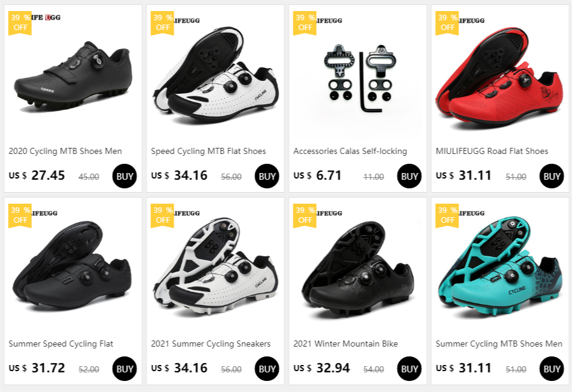Click BUY for Summer Cycling MTB Shoes Men
The width and height of the screenshot is (572, 392).
551,369
